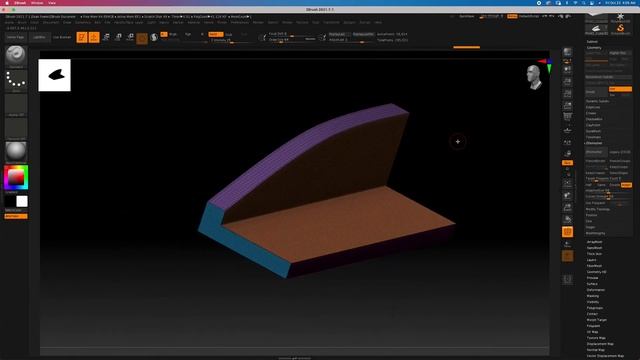
Task: Open the Document menu
Action: (51, 22)
